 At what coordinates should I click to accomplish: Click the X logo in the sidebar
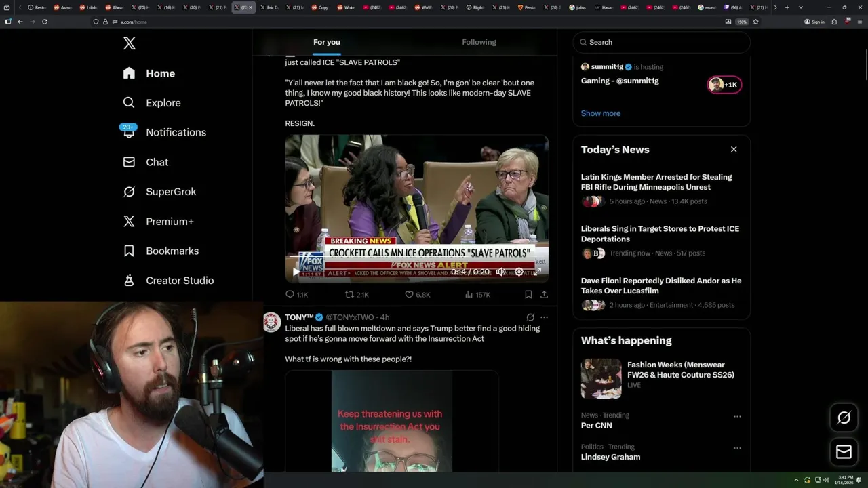click(130, 43)
